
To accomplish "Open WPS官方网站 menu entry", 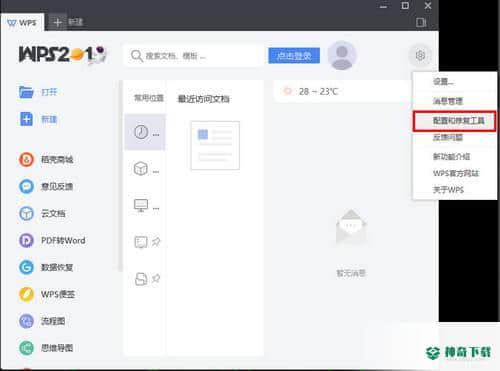I will point(456,173).
